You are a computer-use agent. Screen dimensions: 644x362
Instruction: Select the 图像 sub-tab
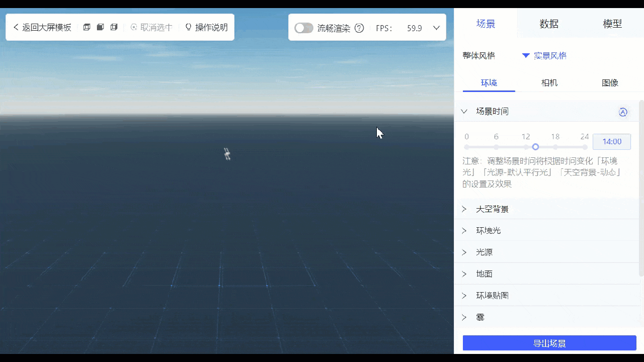click(x=610, y=83)
